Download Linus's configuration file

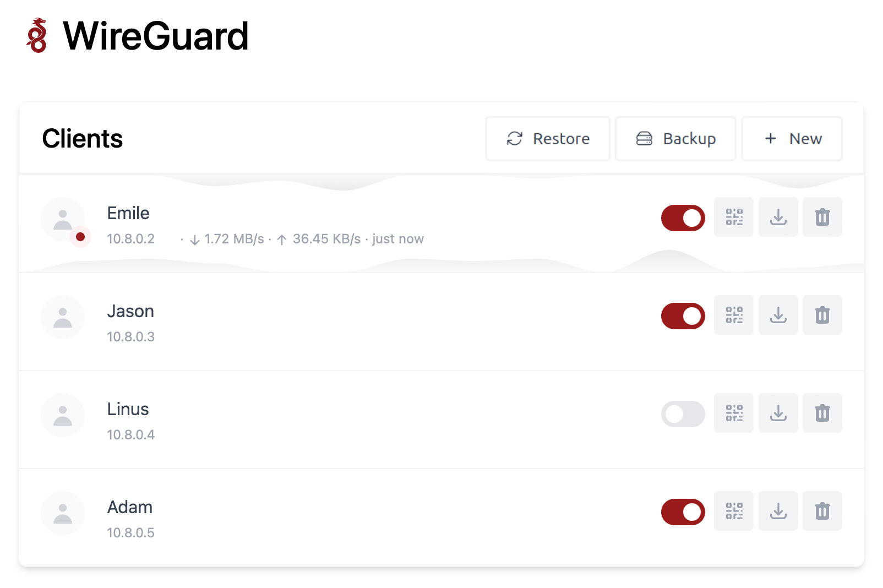[x=778, y=413]
